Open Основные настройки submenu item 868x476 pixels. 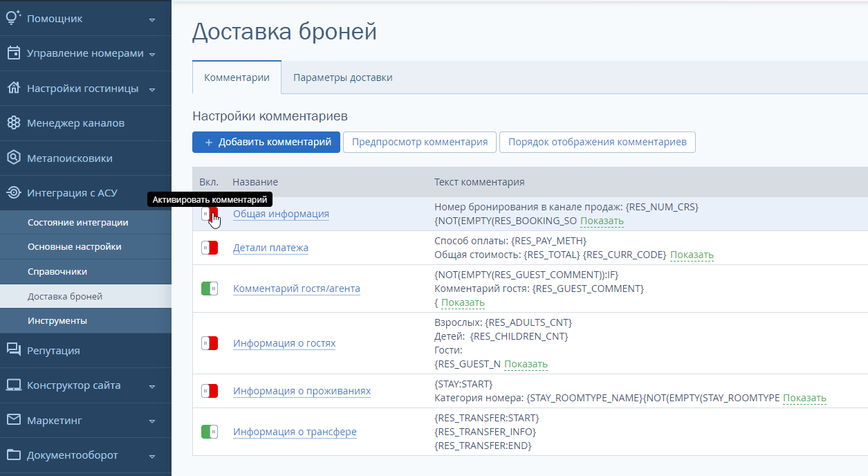(86, 247)
